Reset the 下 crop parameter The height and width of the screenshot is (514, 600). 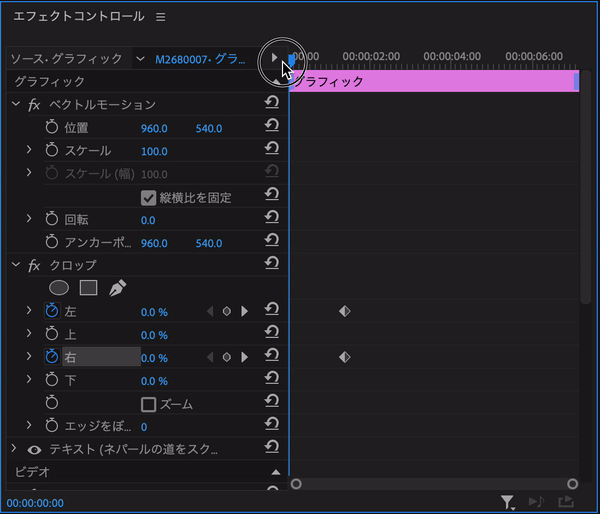point(272,378)
